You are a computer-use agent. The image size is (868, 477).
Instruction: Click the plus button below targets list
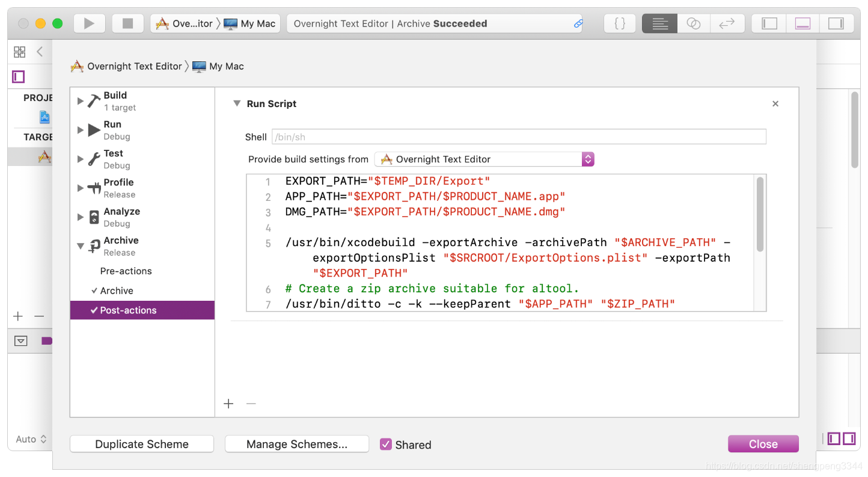pyautogui.click(x=18, y=316)
